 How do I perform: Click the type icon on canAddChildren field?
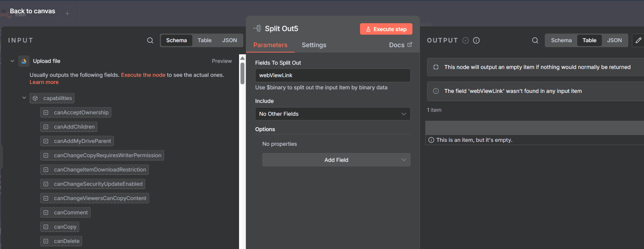click(46, 127)
